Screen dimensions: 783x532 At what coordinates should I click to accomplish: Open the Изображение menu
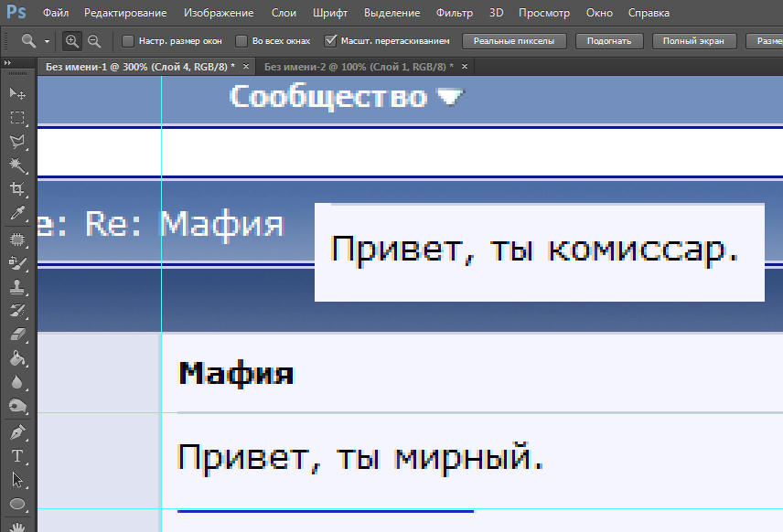point(219,13)
